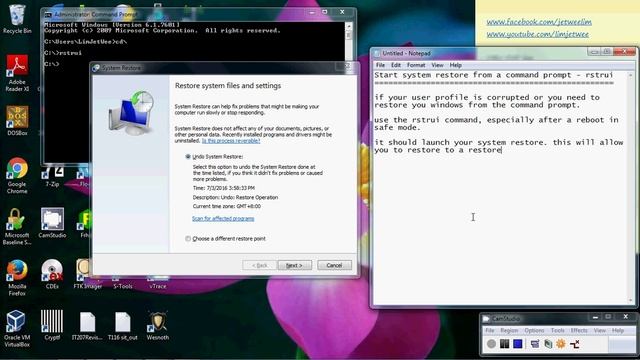Click the System Restore title icon
The height and width of the screenshot is (360, 640).
point(96,68)
